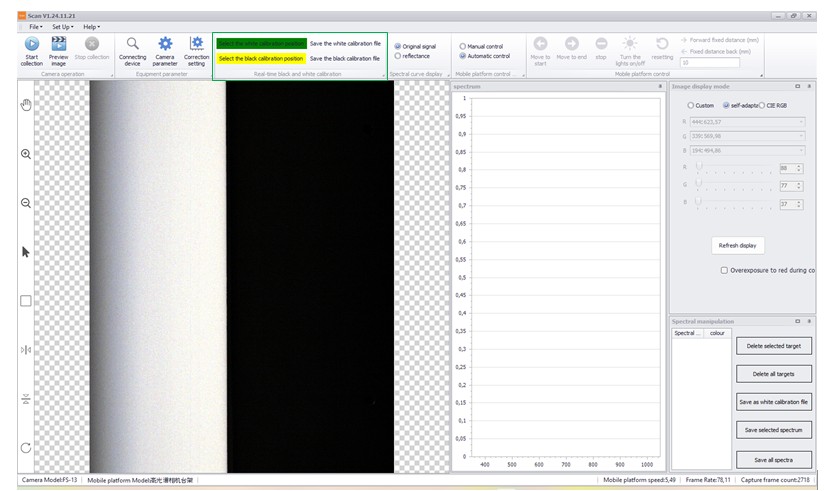Select the arrow pointer tool
Image resolution: width=824 pixels, height=491 pixels.
26,252
